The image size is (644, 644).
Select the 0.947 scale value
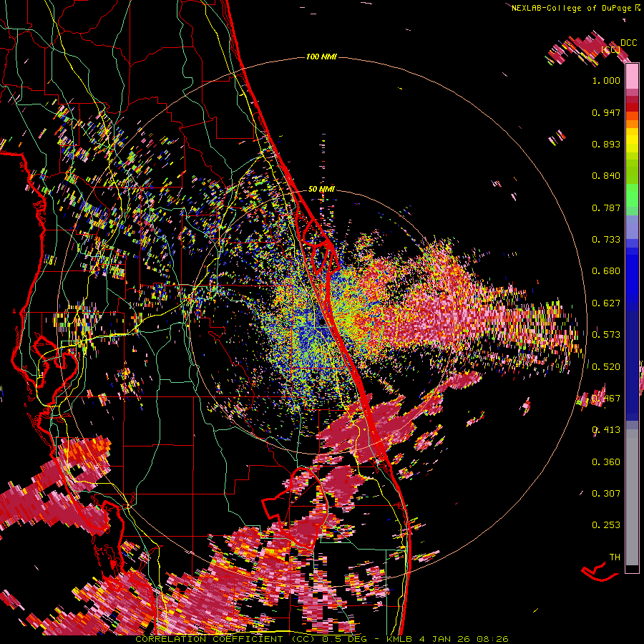606,112
